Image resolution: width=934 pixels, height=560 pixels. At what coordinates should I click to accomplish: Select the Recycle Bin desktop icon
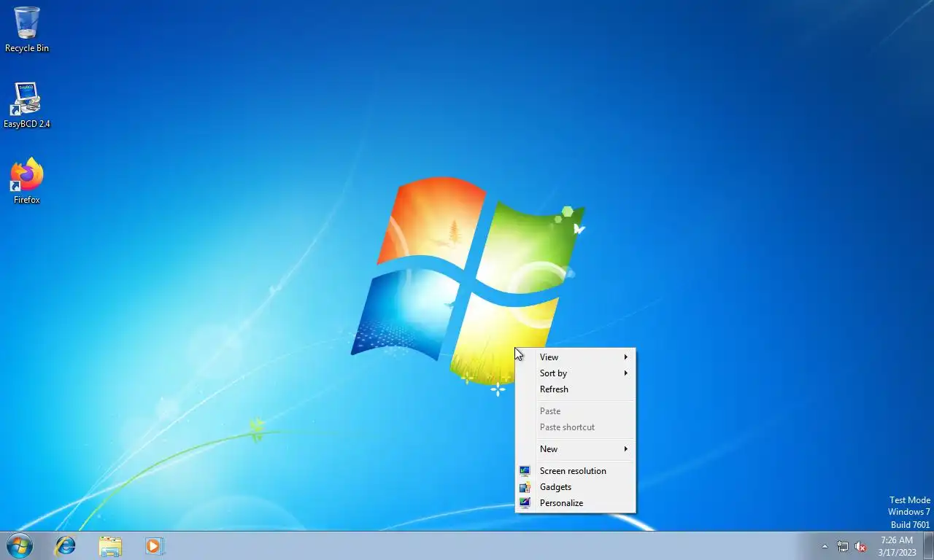tap(27, 29)
